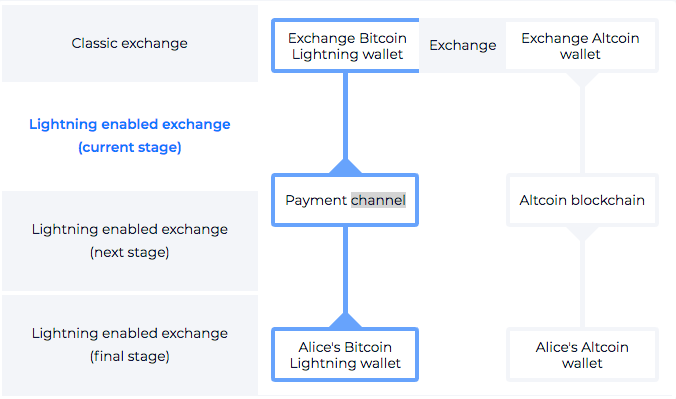Switch to Lightning enabled exchange (current stage)
Viewport: 676px width, 399px height.
(130, 135)
